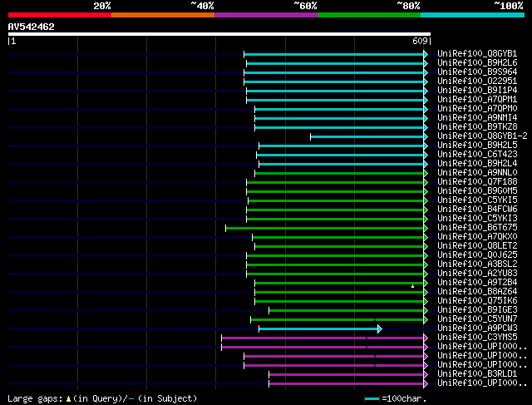Click the purple ~60% segment of the color scale
The image size is (532, 405).
(266, 15)
